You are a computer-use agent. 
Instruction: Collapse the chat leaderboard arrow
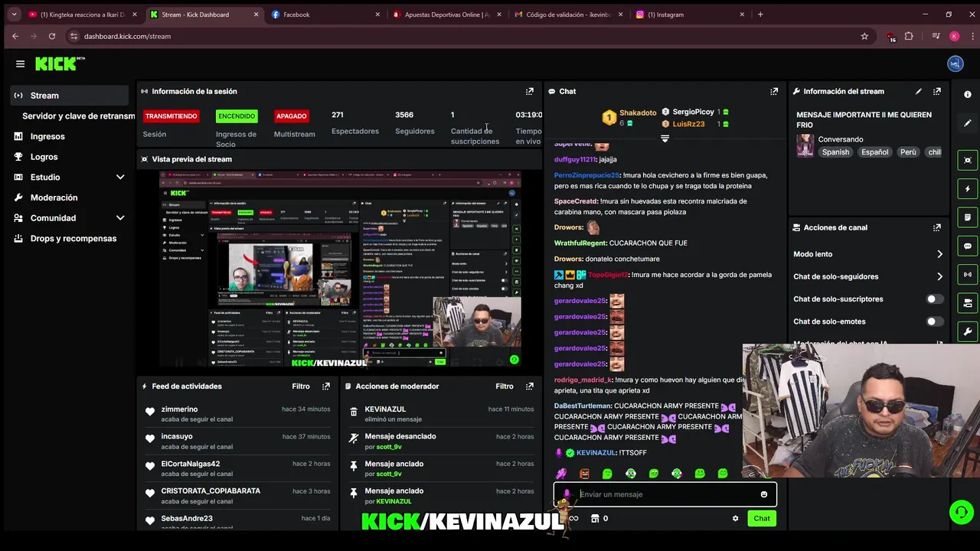click(x=665, y=139)
